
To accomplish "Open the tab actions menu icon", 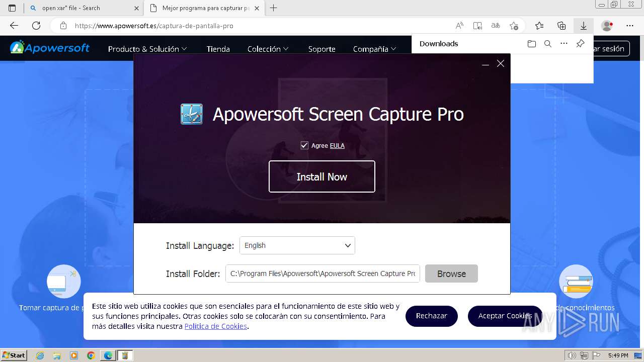I will pyautogui.click(x=12, y=8).
